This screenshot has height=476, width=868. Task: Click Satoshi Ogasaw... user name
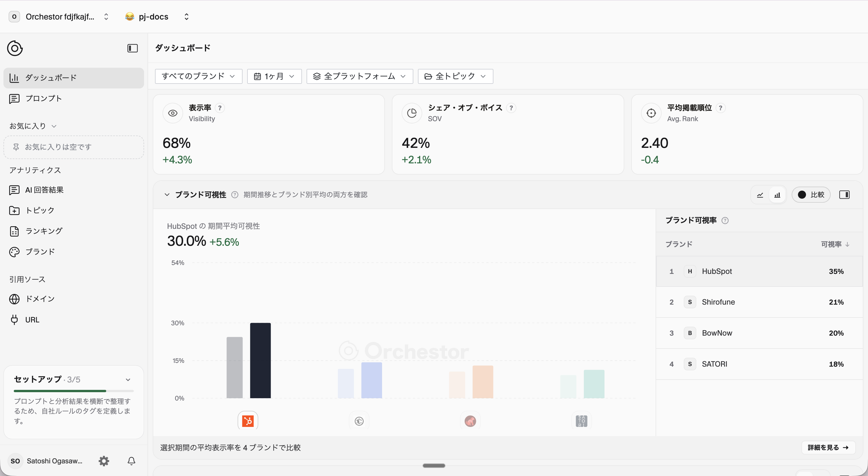(x=55, y=461)
